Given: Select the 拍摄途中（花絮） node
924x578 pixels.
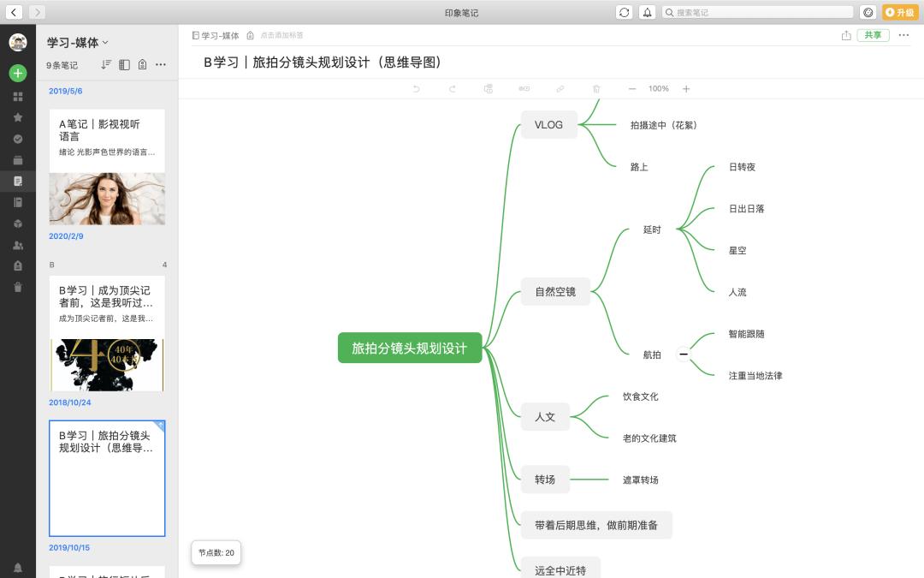Looking at the screenshot, I should (664, 125).
